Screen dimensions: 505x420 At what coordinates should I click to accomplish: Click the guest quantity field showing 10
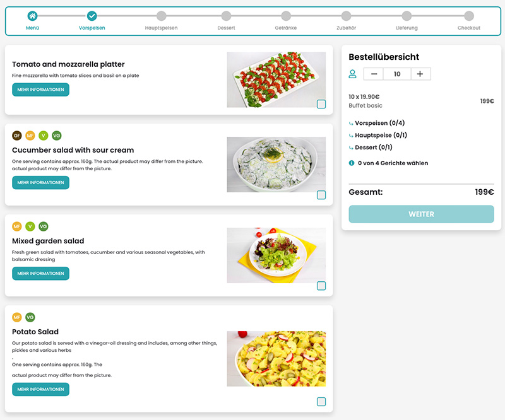tap(397, 74)
